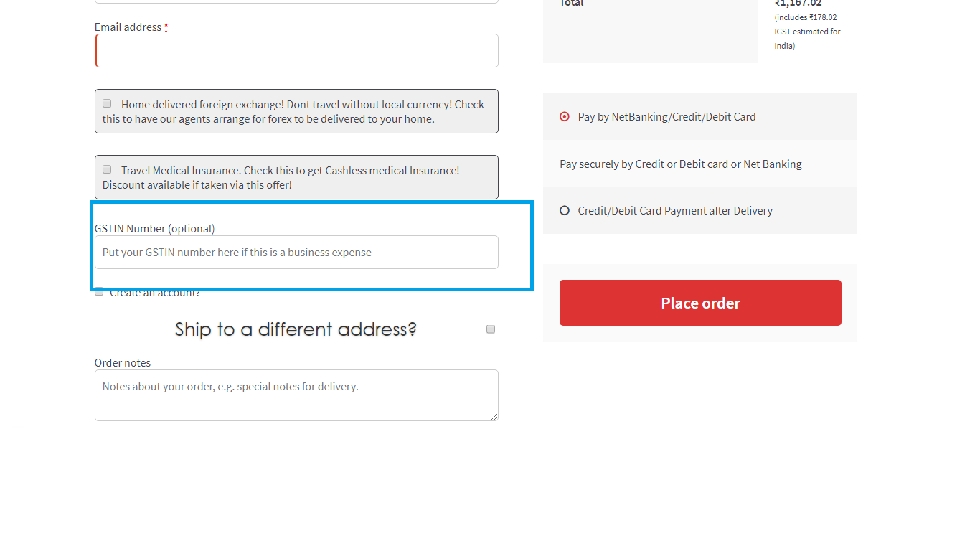The height and width of the screenshot is (551, 980).
Task: Click the 'Ship to a different address?' heading
Action: click(296, 329)
